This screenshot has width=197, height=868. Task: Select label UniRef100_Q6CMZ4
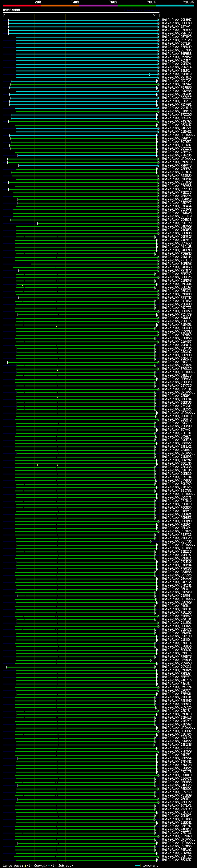177,799
